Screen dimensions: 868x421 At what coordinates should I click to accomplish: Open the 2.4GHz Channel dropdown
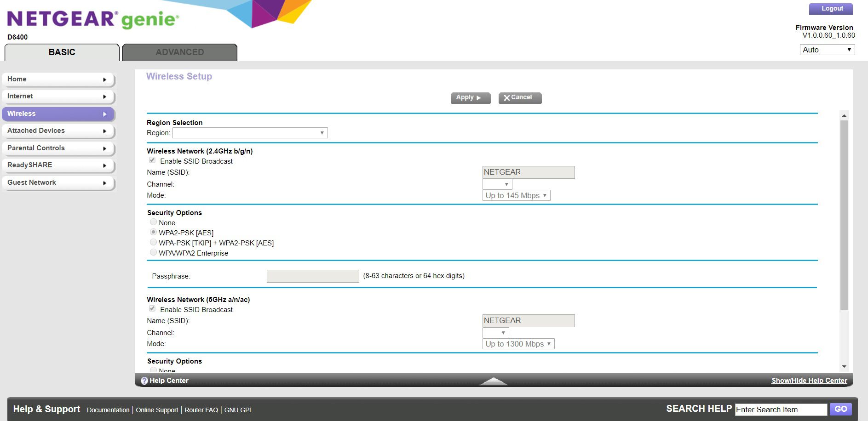tap(497, 184)
